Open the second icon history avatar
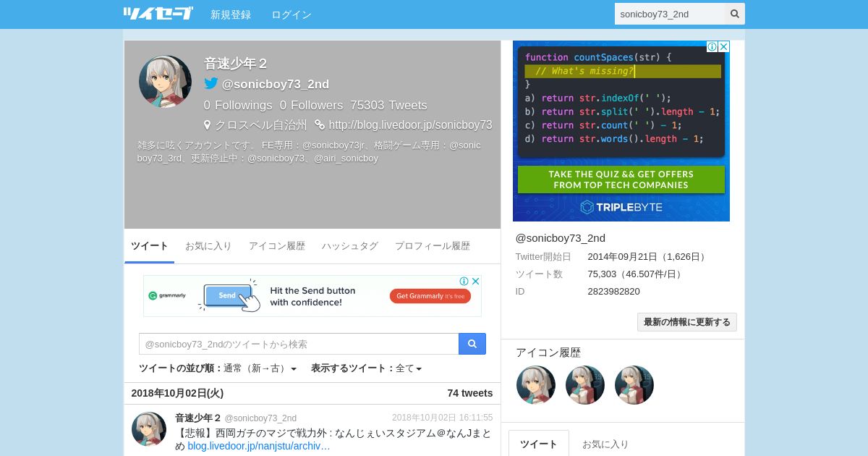 pyautogui.click(x=585, y=384)
